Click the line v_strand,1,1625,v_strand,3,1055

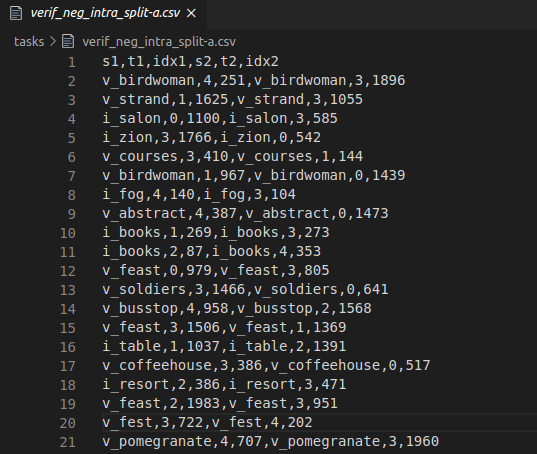(x=233, y=100)
